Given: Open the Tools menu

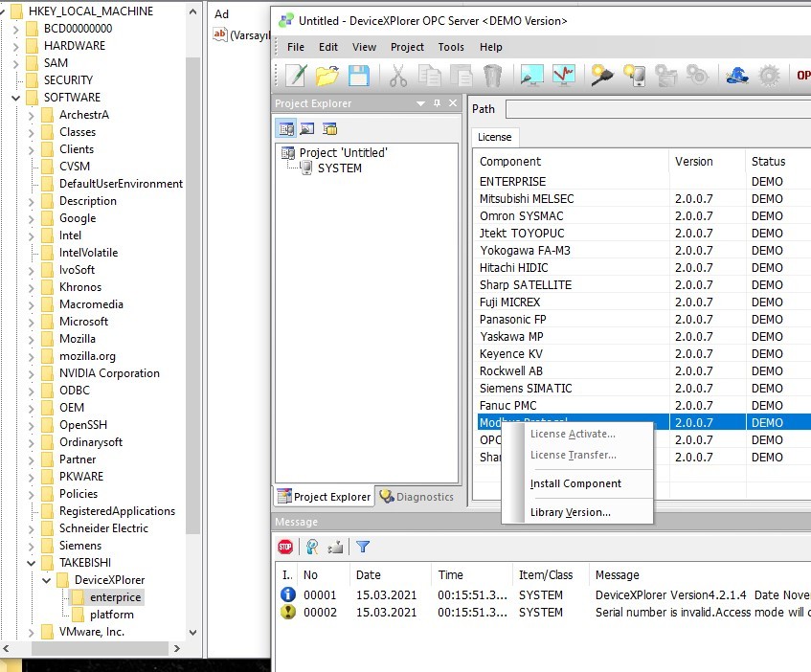Looking at the screenshot, I should [451, 47].
